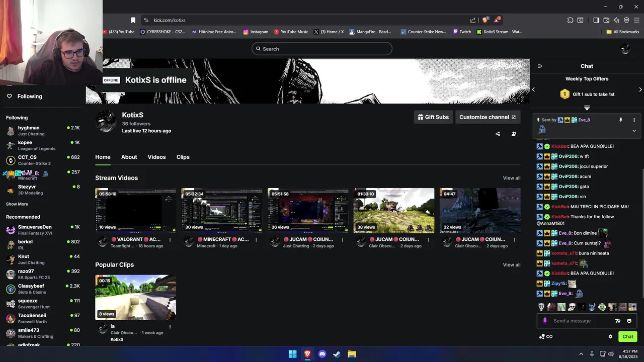Click the user settings icon beside share
The height and width of the screenshot is (362, 644).
[514, 134]
